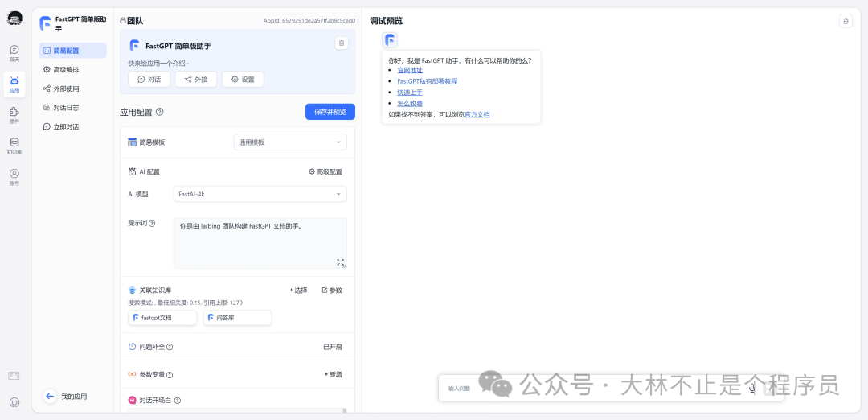Open the 官网地址 link
868x420 pixels.
[x=410, y=70]
